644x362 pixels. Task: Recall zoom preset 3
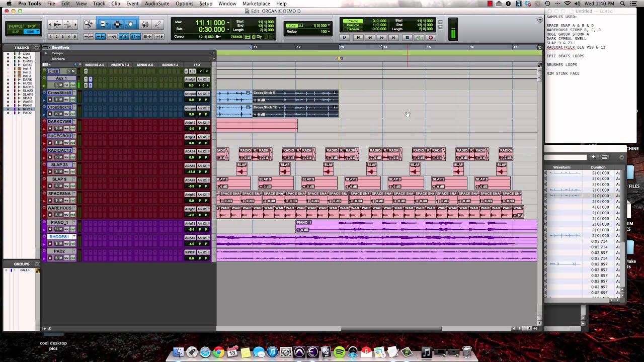tap(62, 37)
